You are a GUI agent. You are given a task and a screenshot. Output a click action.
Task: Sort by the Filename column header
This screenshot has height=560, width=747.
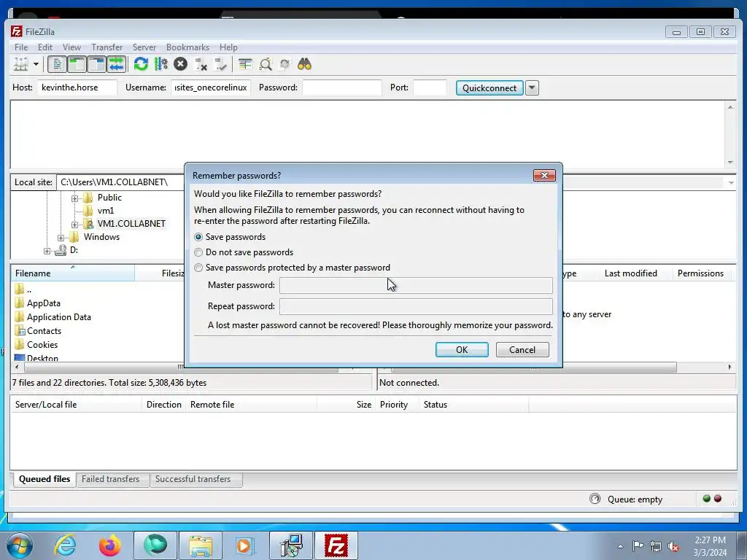coord(72,273)
